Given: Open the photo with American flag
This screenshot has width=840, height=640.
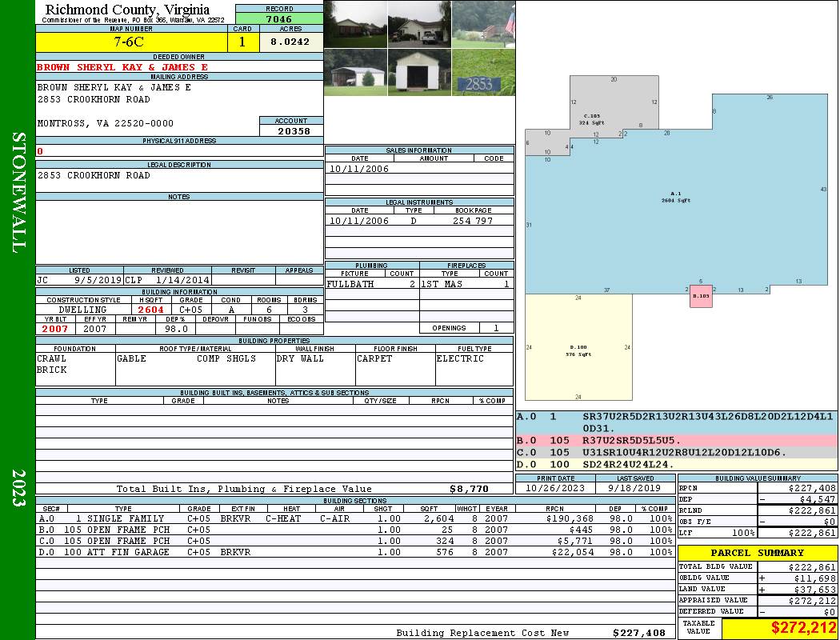Looking at the screenshot, I should (483, 24).
